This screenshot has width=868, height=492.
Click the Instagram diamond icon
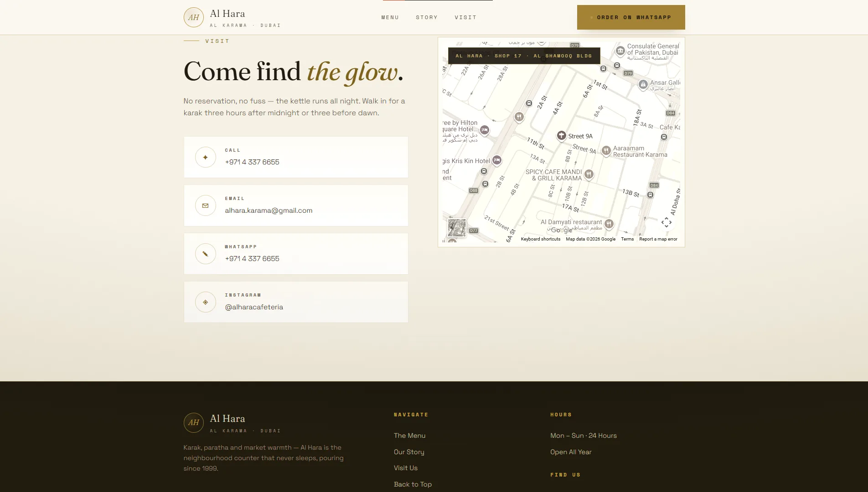[206, 302]
